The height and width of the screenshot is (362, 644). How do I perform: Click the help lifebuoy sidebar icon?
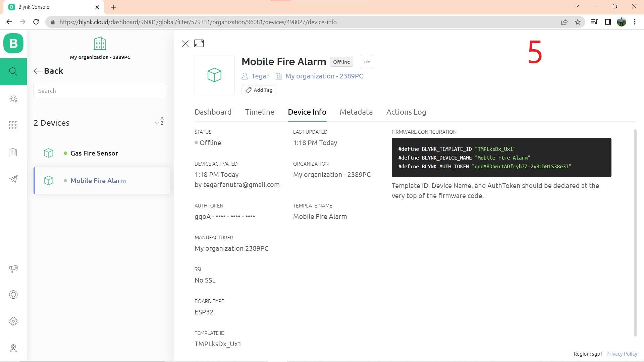pyautogui.click(x=13, y=295)
